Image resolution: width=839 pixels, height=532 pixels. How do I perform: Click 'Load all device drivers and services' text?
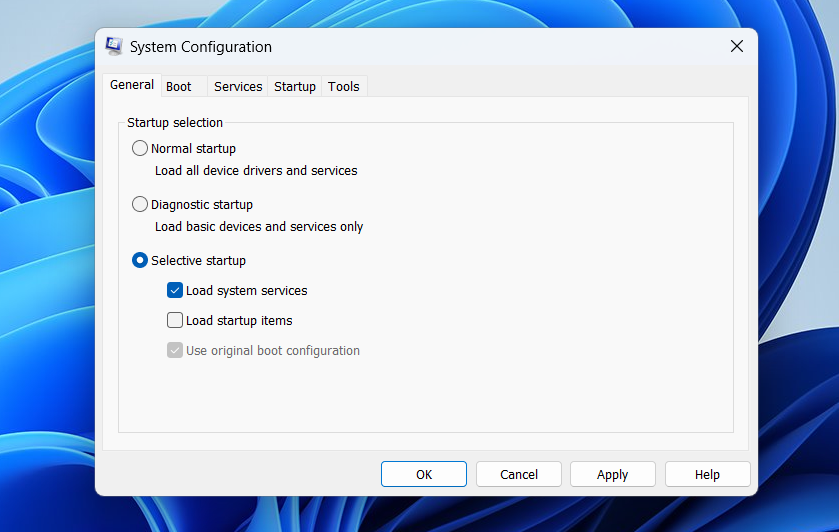(x=256, y=171)
